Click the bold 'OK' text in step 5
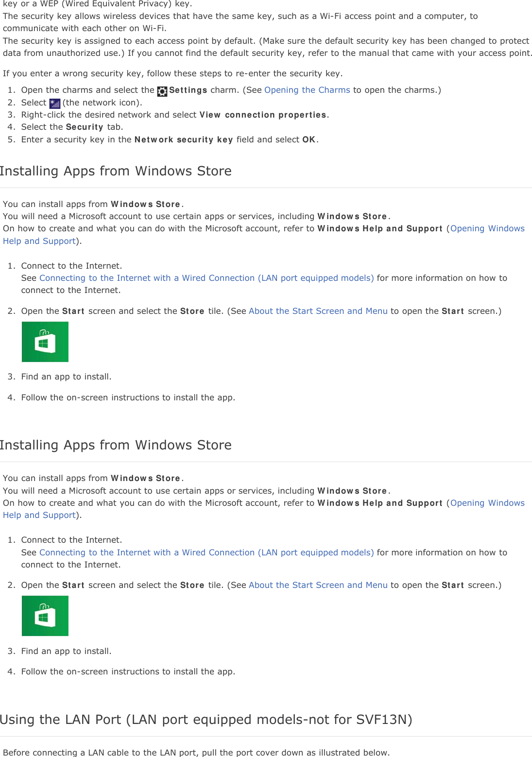This screenshot has width=532, height=757. coord(309,139)
